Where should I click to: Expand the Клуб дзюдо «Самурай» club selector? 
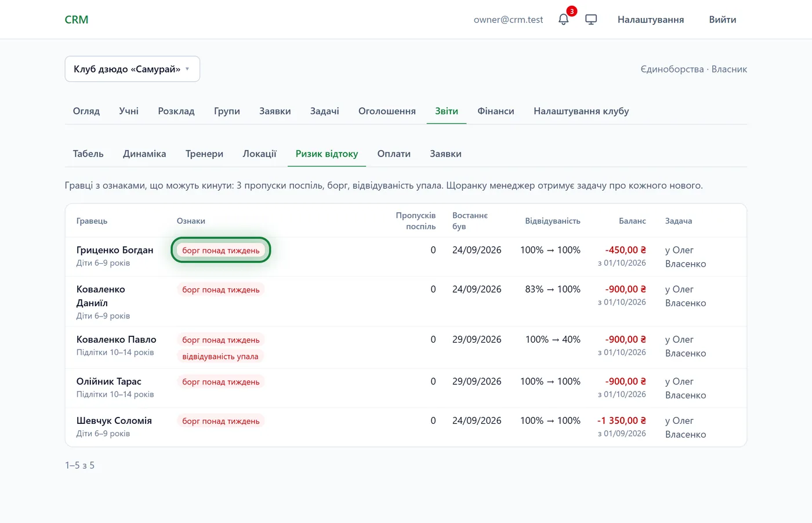pyautogui.click(x=132, y=69)
